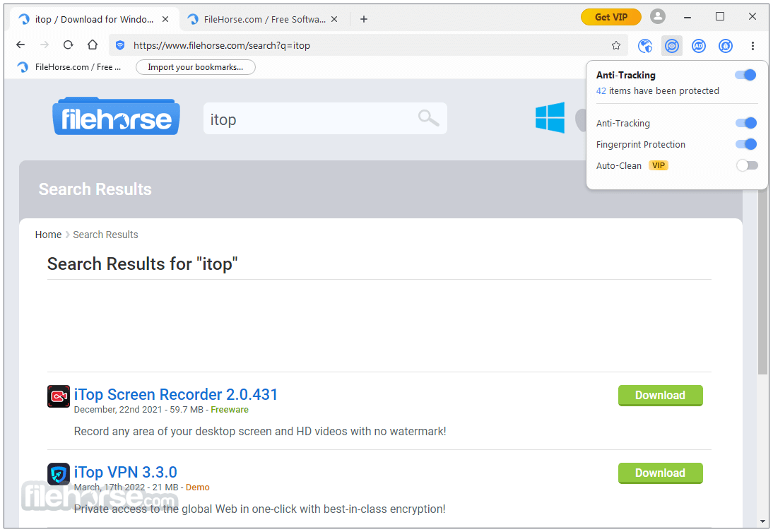The image size is (773, 532).
Task: Open the 'iTop Screen Recorder 2.0.431' link
Action: [175, 394]
